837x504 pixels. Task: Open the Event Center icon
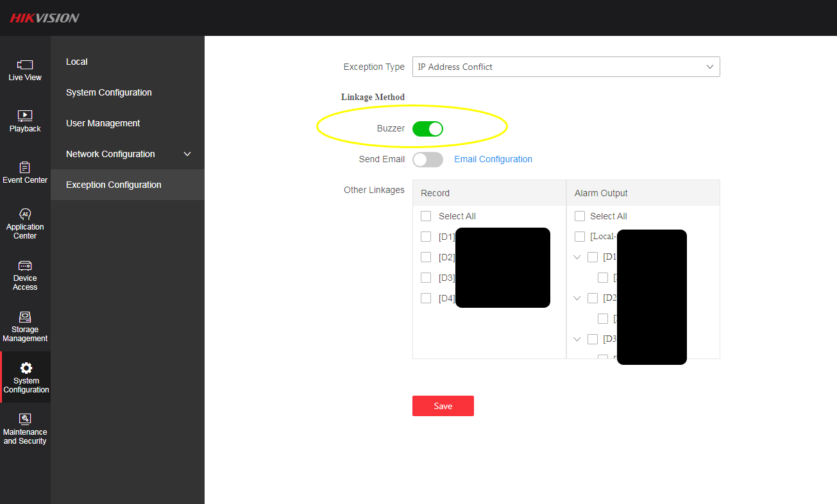pyautogui.click(x=25, y=167)
